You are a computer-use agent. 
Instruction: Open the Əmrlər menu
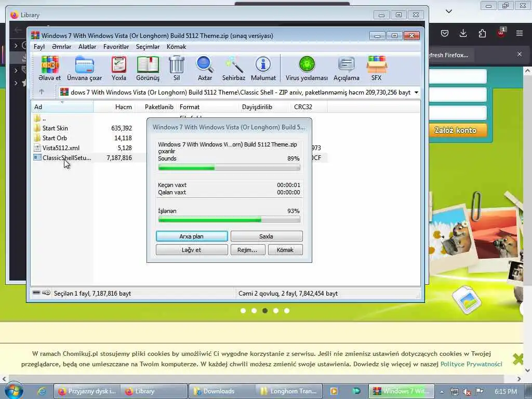pos(61,46)
